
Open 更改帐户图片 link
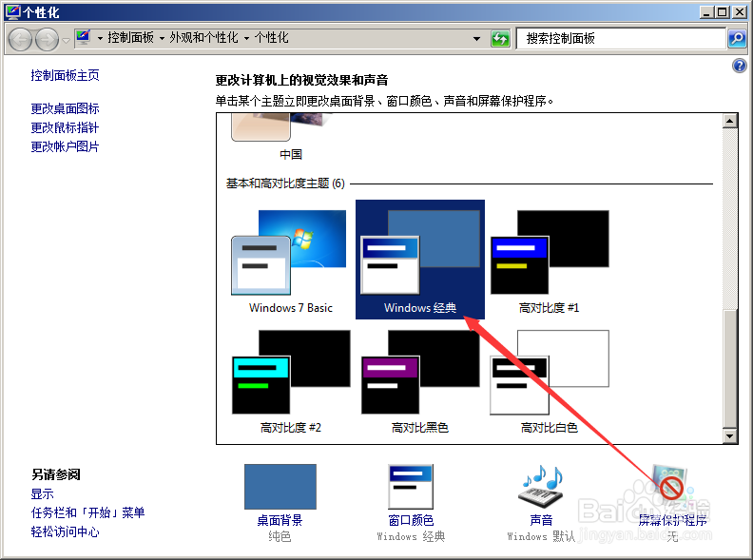pos(65,146)
